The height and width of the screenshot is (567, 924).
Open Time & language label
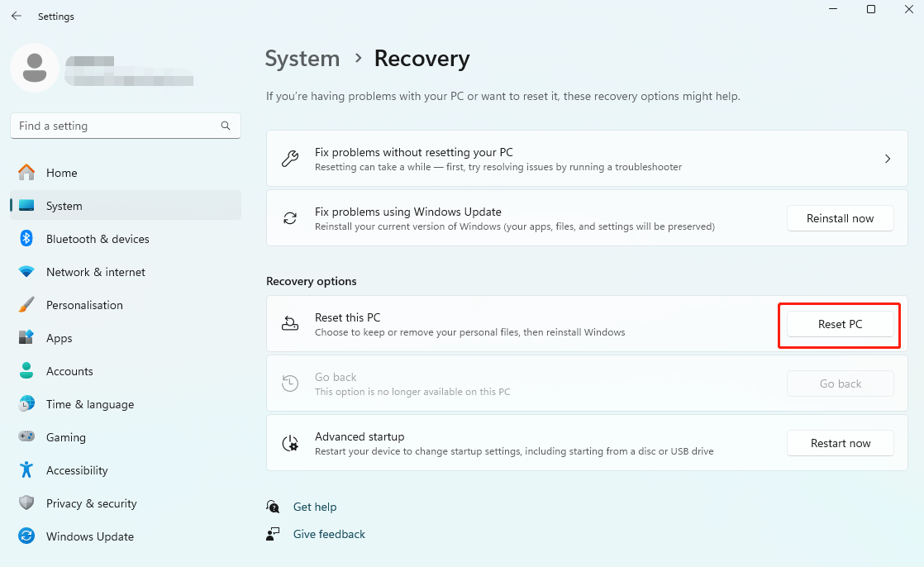coord(90,404)
